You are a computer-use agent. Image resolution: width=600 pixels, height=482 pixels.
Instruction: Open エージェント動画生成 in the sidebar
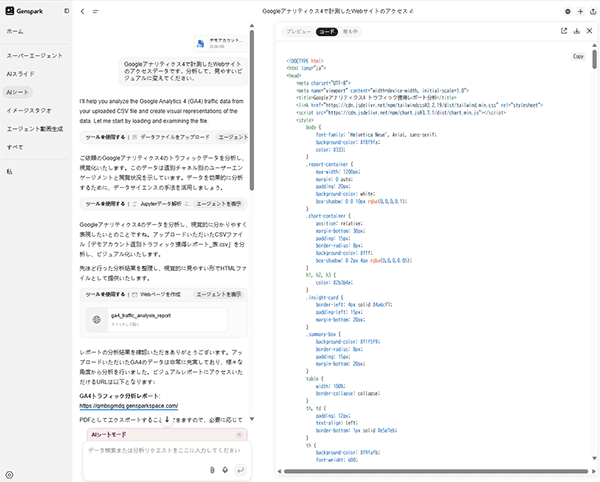pos(35,129)
